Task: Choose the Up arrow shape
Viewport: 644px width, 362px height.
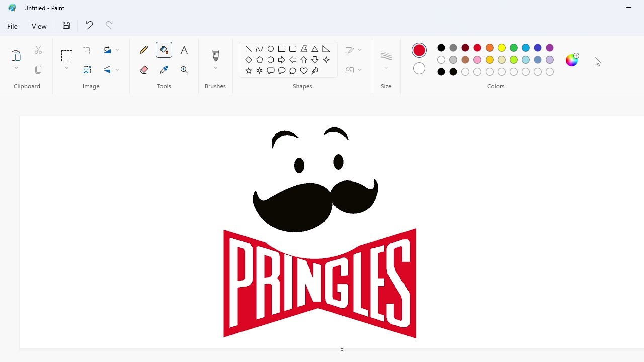Action: 304,60
